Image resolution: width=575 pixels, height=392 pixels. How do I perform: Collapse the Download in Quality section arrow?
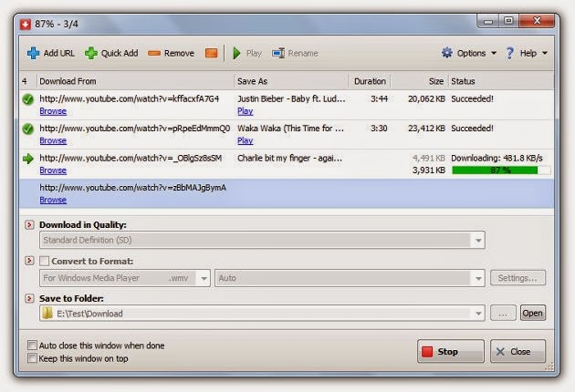pyautogui.click(x=29, y=224)
